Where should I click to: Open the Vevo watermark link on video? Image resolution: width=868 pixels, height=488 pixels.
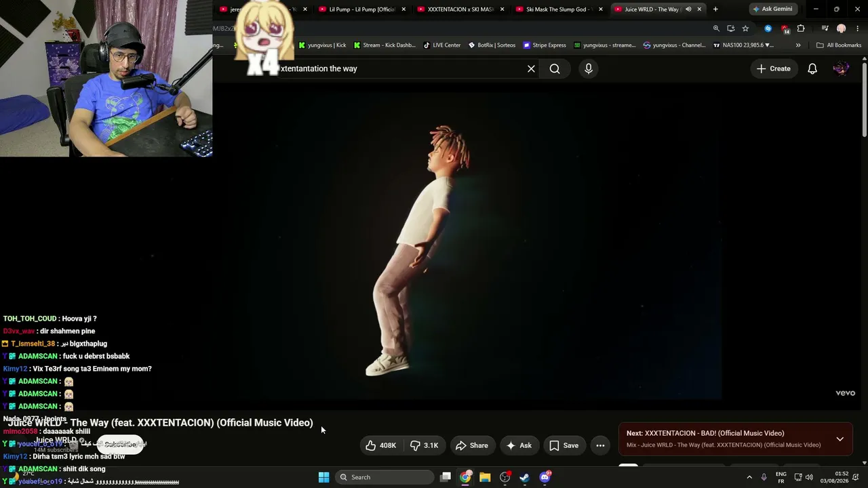click(x=845, y=393)
